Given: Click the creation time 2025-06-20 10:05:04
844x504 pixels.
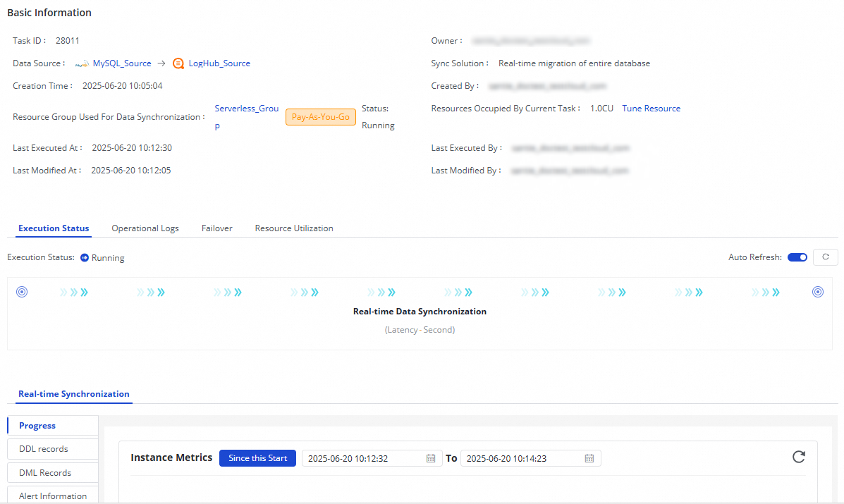Looking at the screenshot, I should point(122,85).
